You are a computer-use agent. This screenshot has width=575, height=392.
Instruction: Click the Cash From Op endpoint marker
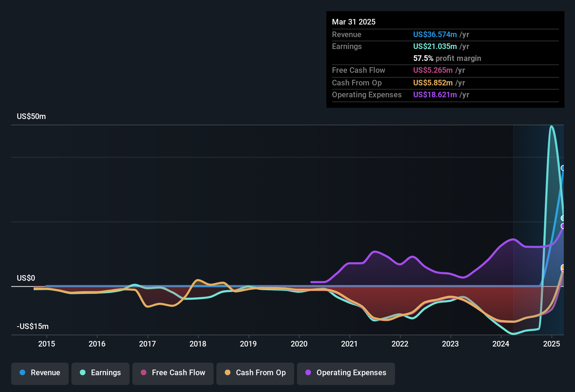click(x=563, y=267)
